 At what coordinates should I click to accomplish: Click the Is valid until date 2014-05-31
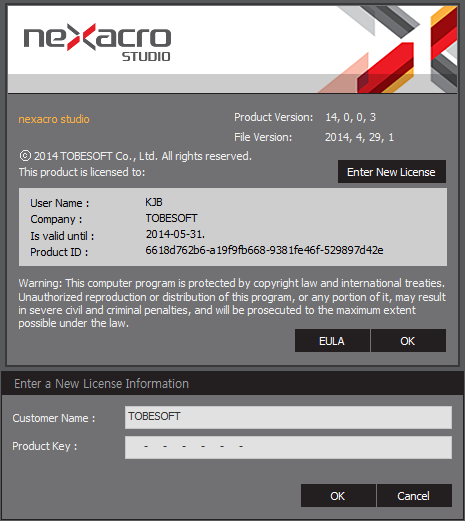[175, 234]
